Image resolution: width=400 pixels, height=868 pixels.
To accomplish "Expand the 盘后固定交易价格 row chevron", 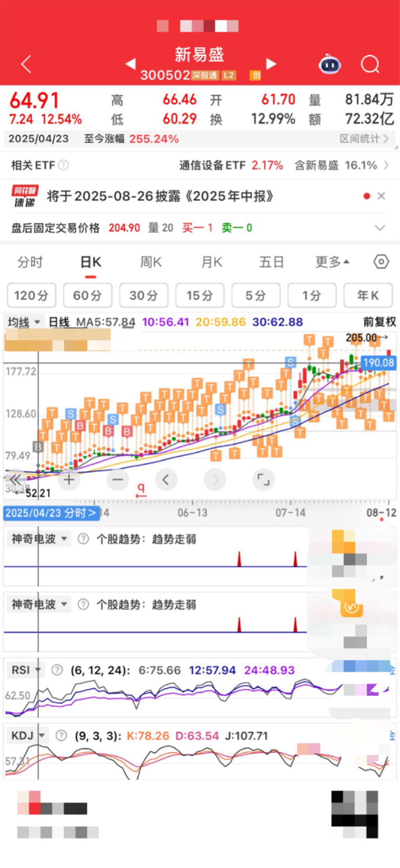I will 380,228.
